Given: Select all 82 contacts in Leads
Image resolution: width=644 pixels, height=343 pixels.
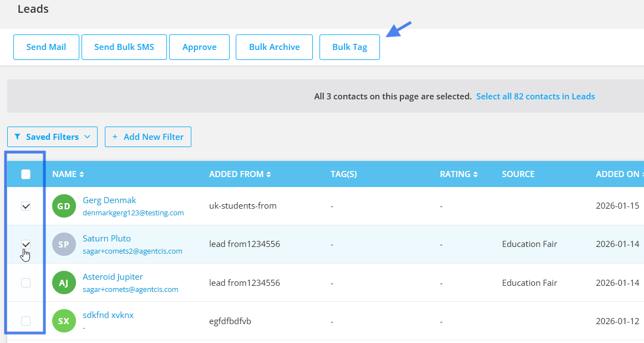Looking at the screenshot, I should (x=535, y=97).
